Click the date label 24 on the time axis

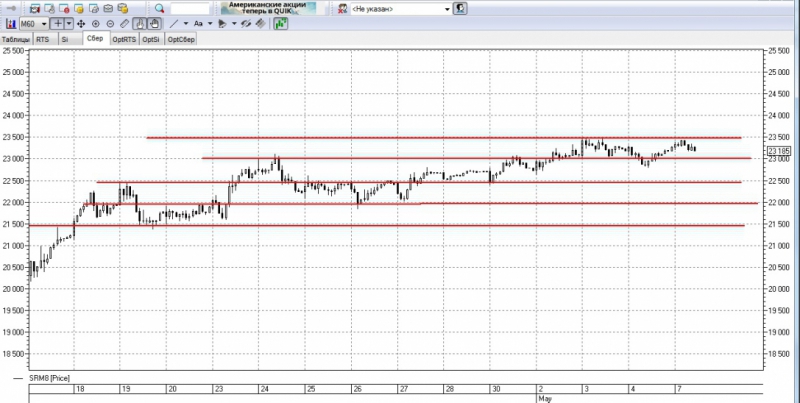coord(265,389)
